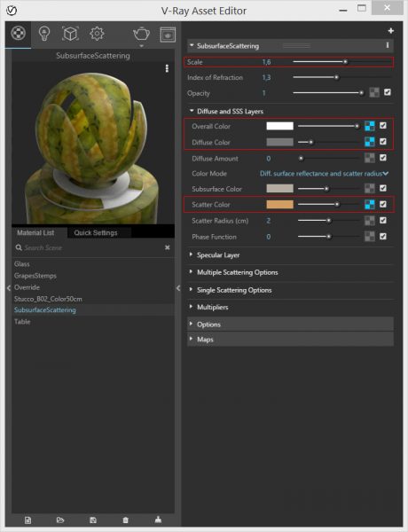
Task: Open the Scatter Color texture map
Action: click(369, 204)
